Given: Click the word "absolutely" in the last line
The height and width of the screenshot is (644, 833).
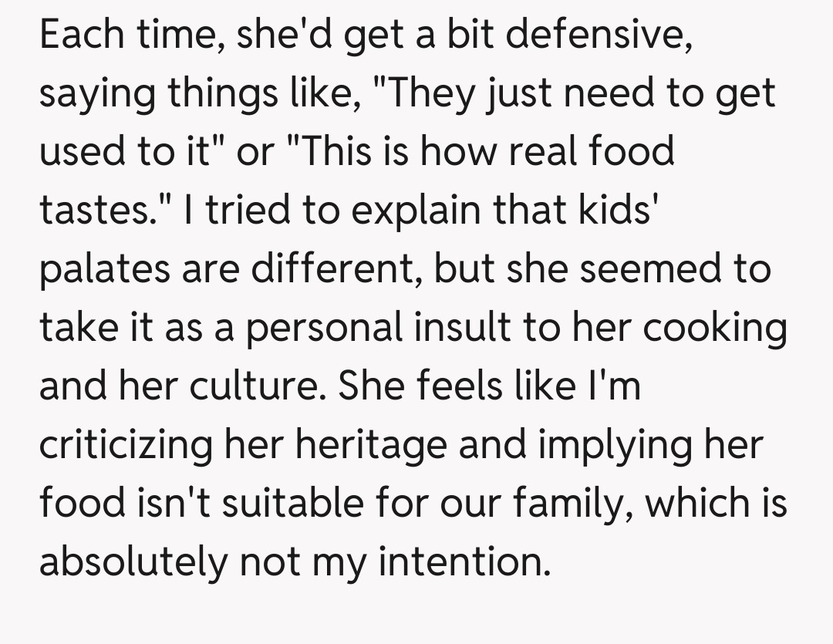Looking at the screenshot, I should point(131,561).
